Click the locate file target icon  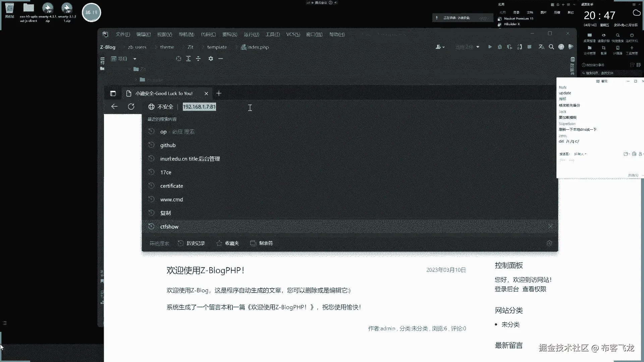[x=178, y=59]
